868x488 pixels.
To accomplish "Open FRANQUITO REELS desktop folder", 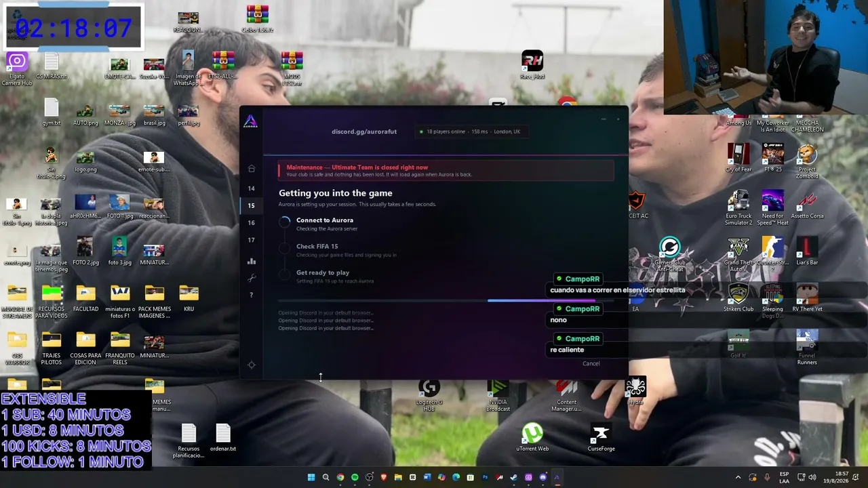I will pyautogui.click(x=119, y=348).
